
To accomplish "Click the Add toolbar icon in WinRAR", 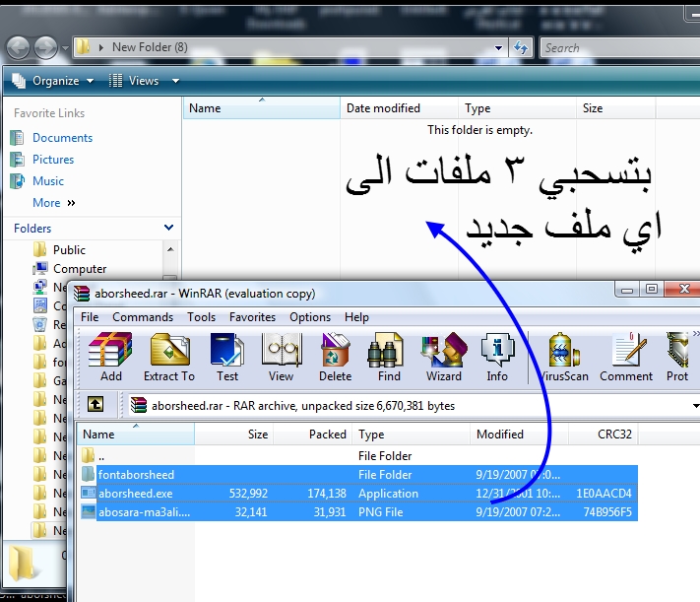I will point(110,357).
